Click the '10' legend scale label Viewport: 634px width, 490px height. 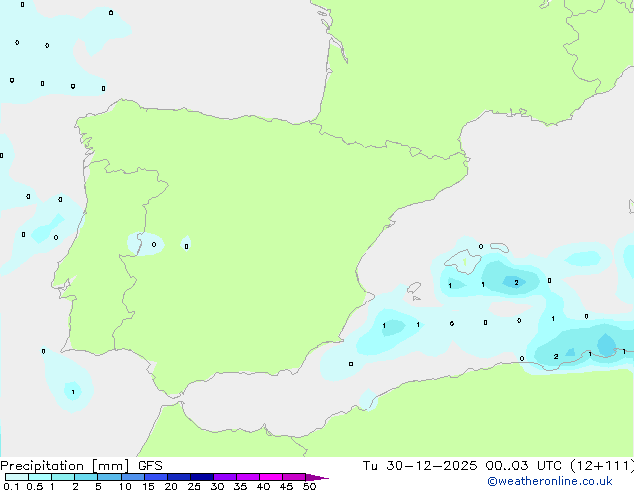coord(125,486)
